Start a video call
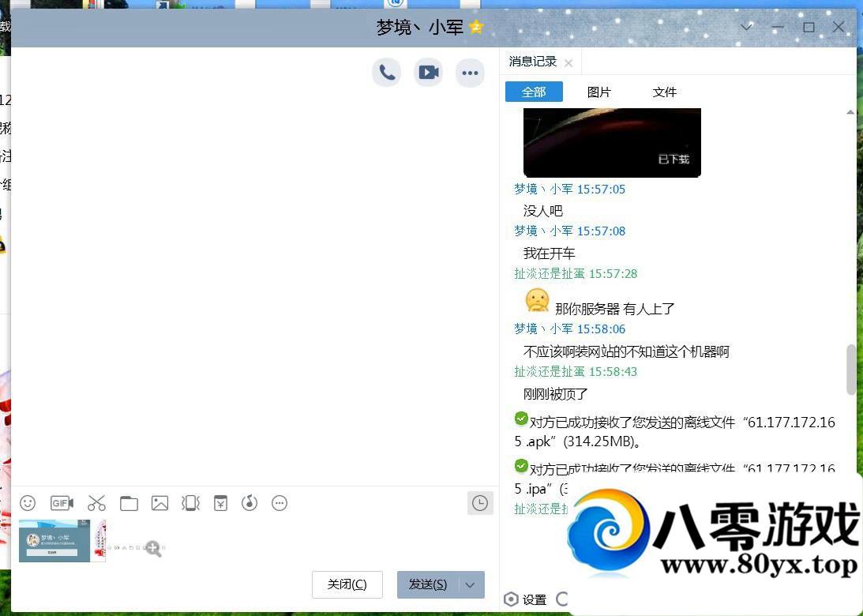The height and width of the screenshot is (616, 863). [x=428, y=72]
